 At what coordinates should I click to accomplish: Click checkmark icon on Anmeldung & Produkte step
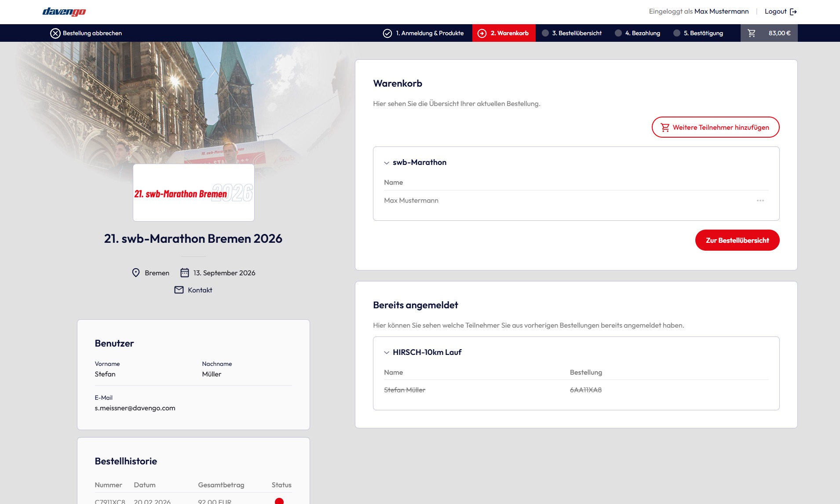pyautogui.click(x=387, y=33)
